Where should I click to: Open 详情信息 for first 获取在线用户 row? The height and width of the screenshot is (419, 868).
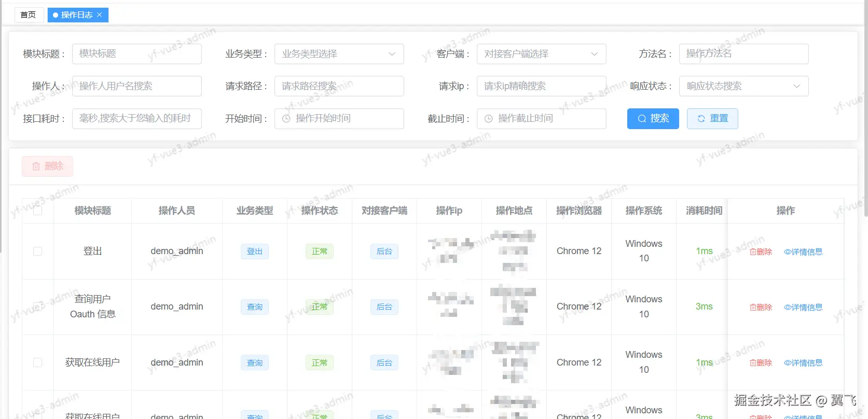tap(803, 363)
